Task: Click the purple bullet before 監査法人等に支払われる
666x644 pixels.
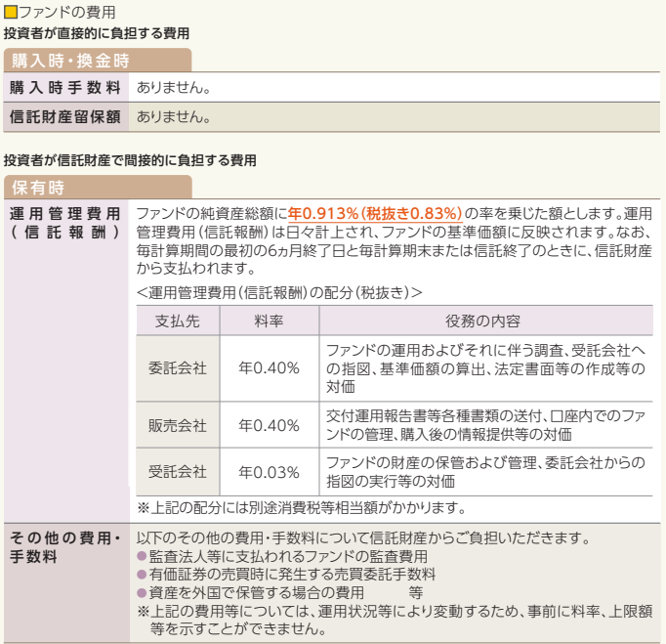Action: pos(142,556)
